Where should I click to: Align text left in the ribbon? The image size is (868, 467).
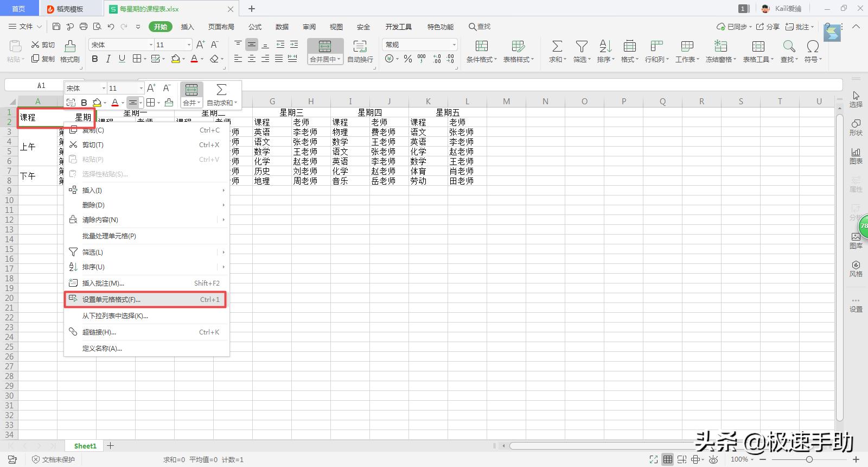pos(238,59)
